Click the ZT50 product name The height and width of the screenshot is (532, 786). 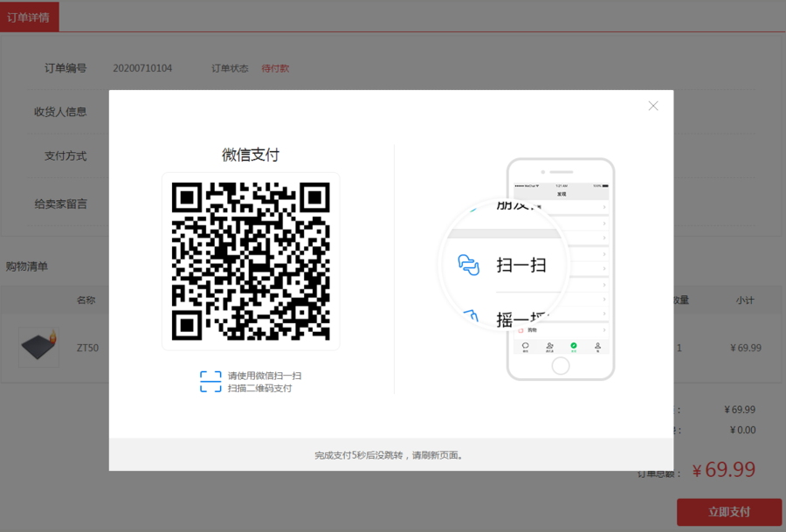point(87,348)
